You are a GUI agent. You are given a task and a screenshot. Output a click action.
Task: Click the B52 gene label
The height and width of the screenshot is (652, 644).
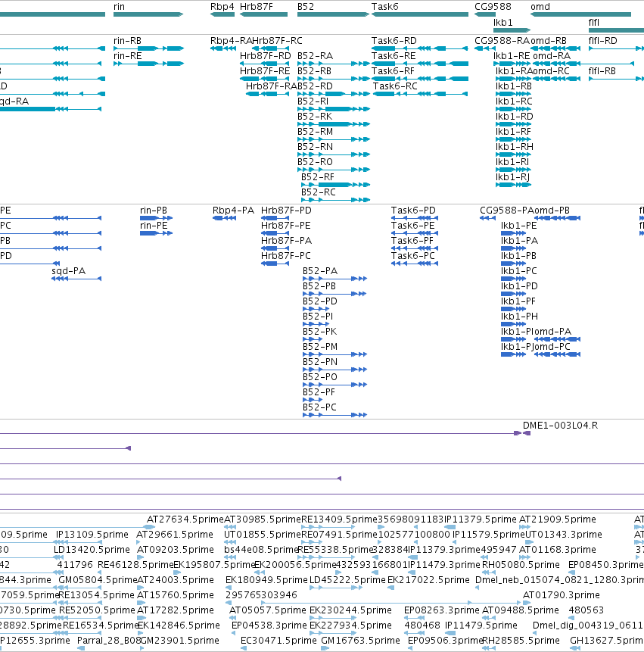[306, 7]
